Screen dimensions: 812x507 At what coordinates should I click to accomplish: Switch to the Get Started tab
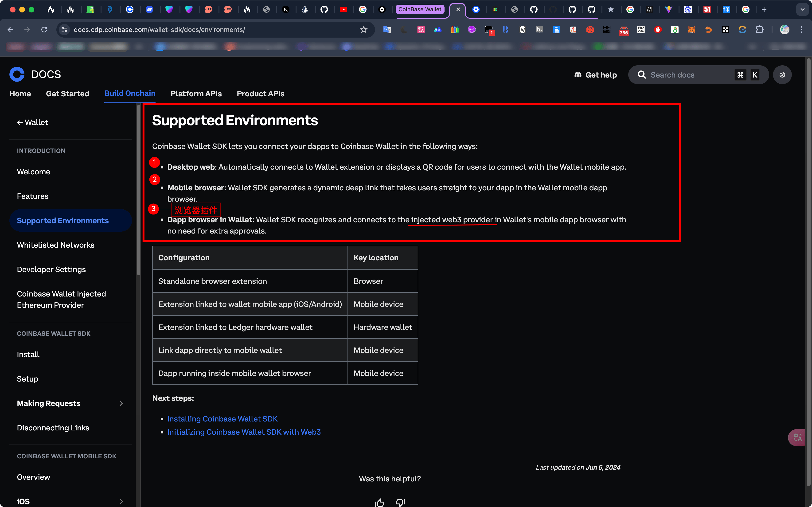(67, 94)
